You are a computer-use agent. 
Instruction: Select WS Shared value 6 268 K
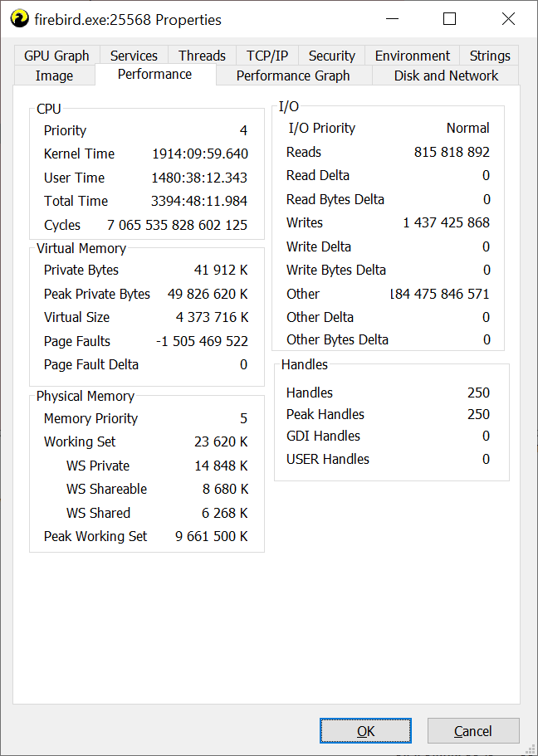pyautogui.click(x=225, y=513)
